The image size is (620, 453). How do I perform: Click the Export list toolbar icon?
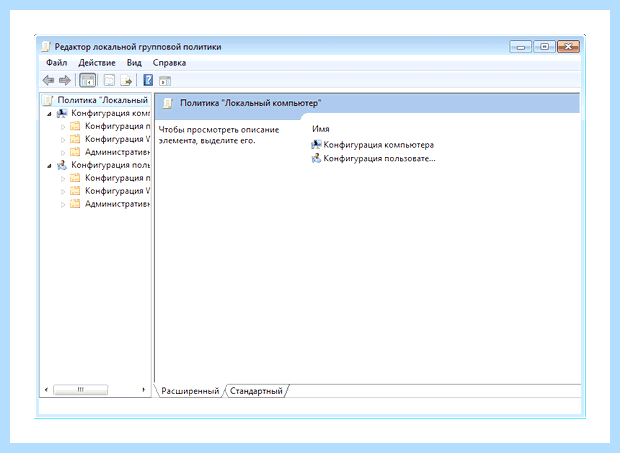[x=126, y=81]
